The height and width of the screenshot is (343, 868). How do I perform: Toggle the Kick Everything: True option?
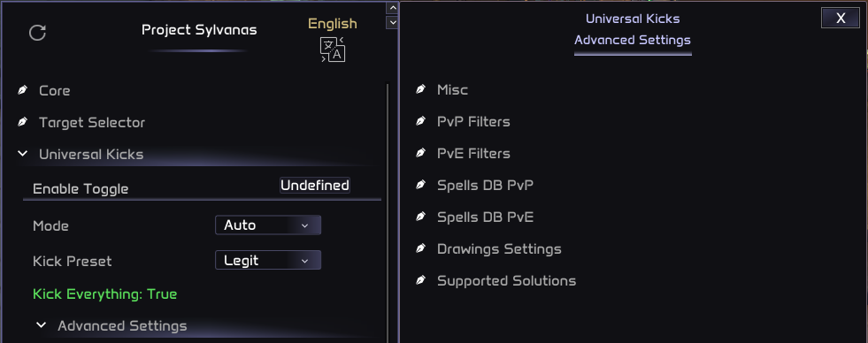click(105, 293)
